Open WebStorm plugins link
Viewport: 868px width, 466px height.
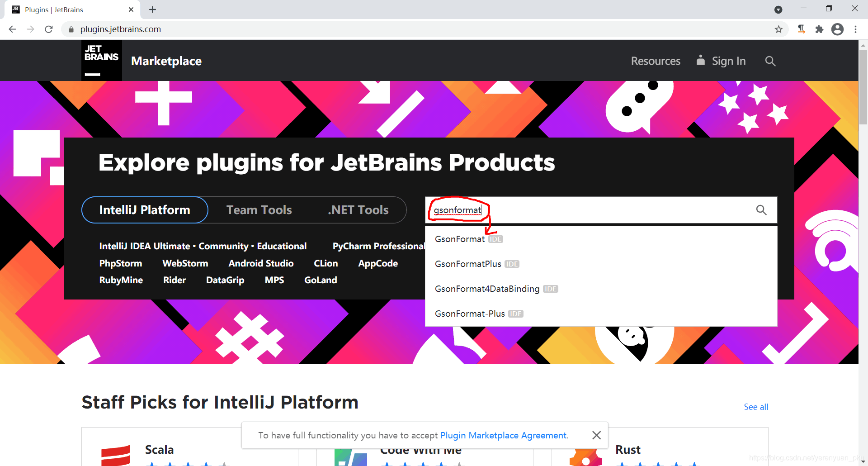pos(185,263)
